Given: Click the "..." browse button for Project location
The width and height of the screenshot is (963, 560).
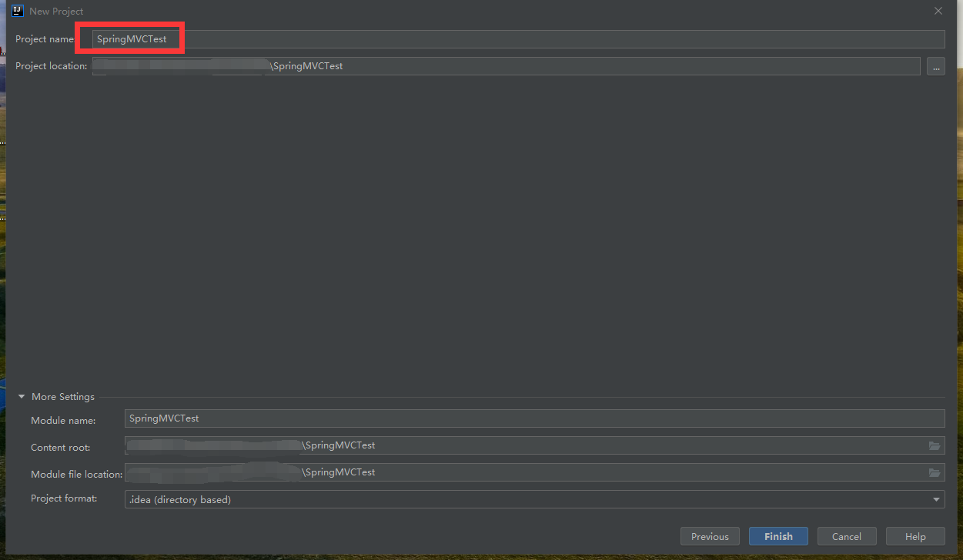Looking at the screenshot, I should [935, 66].
